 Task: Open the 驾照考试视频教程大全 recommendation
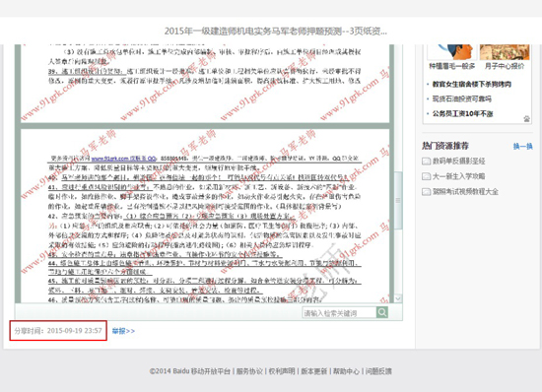click(465, 192)
